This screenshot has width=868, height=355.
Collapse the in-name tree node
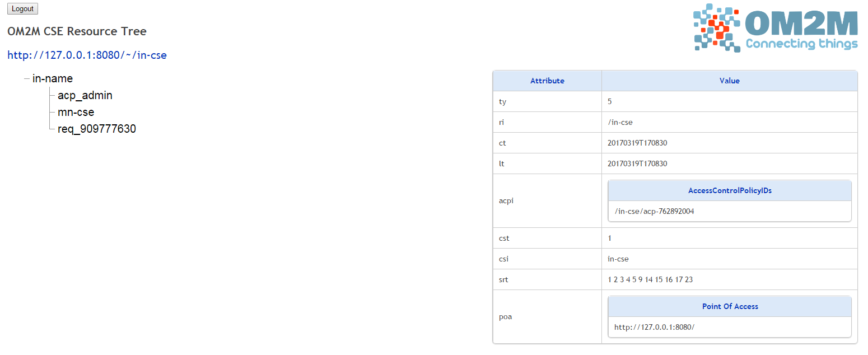pos(27,79)
